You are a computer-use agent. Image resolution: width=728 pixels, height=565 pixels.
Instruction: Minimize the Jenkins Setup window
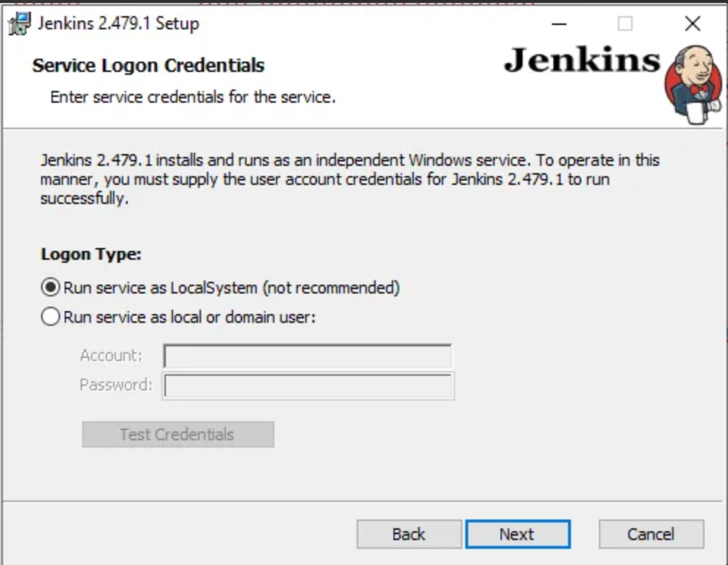pyautogui.click(x=559, y=24)
